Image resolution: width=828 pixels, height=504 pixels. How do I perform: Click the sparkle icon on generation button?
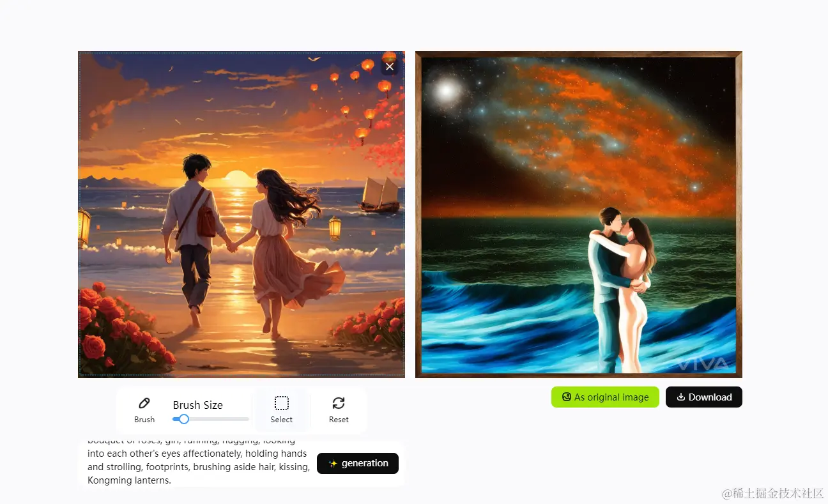click(x=333, y=464)
